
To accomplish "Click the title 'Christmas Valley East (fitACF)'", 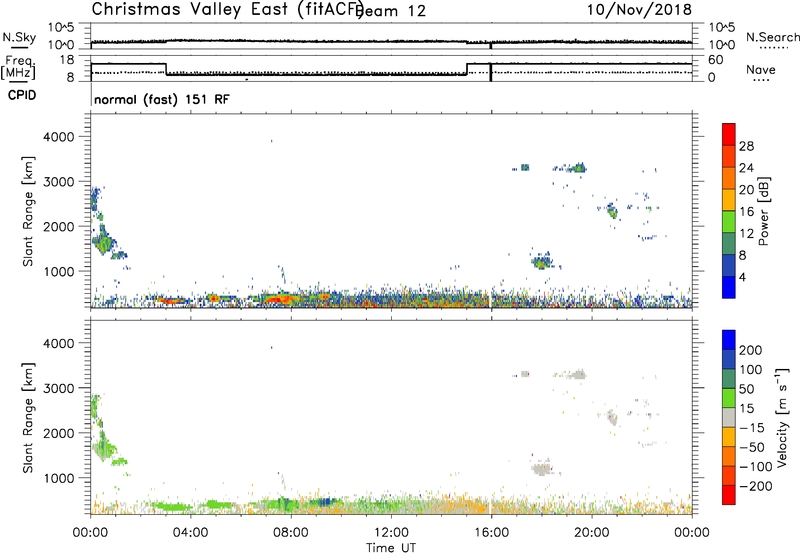I will pyautogui.click(x=228, y=9).
